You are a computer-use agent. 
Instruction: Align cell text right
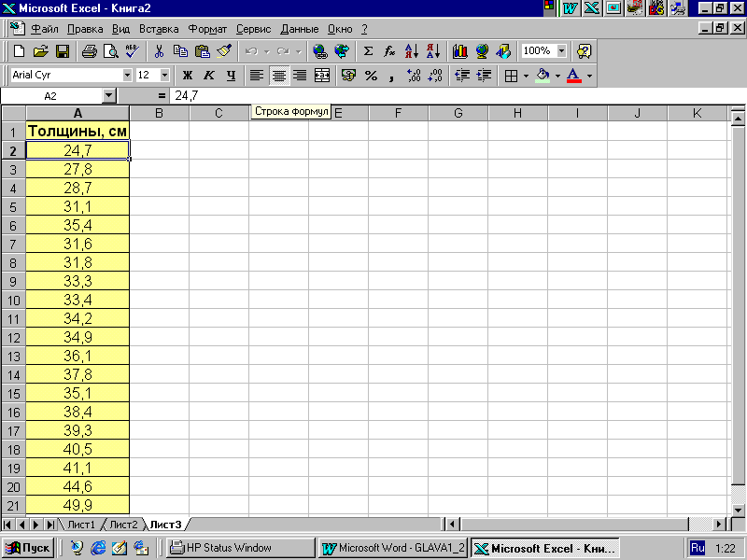click(300, 76)
